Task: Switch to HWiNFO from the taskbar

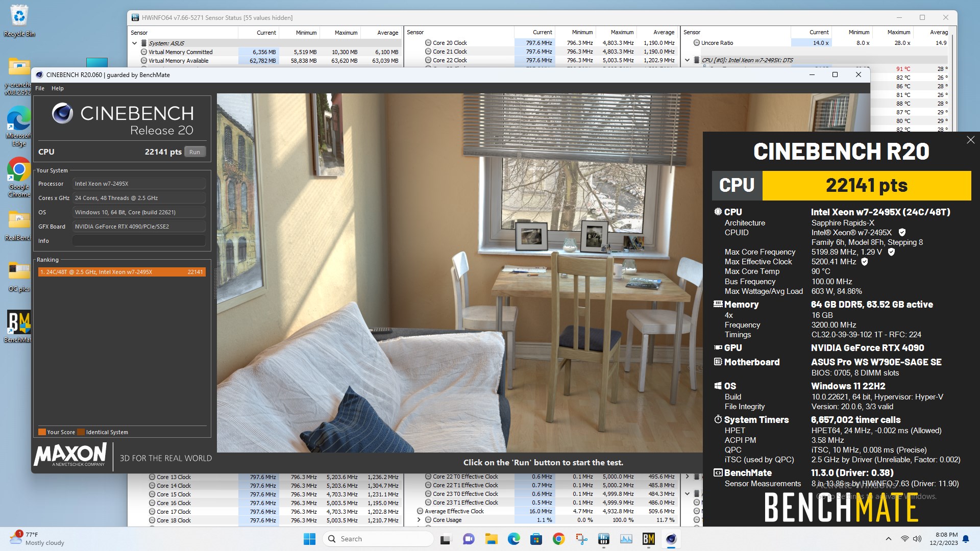Action: point(603,539)
